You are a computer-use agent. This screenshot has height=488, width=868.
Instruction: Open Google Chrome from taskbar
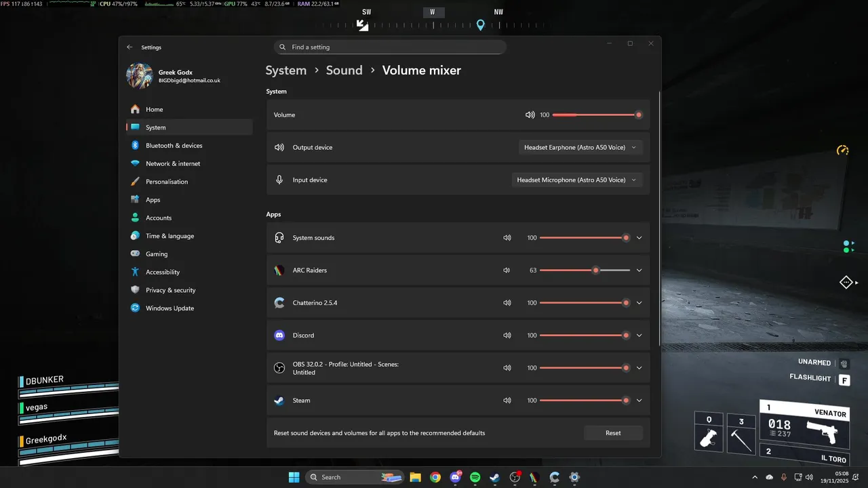coord(435,477)
